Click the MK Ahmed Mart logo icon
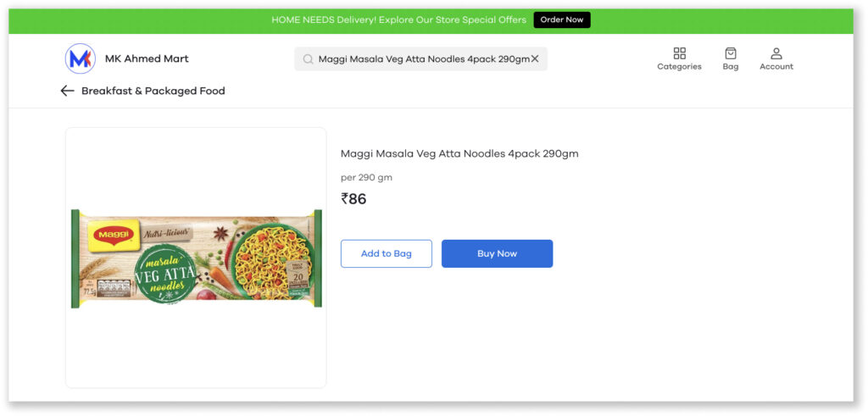The height and width of the screenshot is (416, 868). pyautogui.click(x=81, y=58)
